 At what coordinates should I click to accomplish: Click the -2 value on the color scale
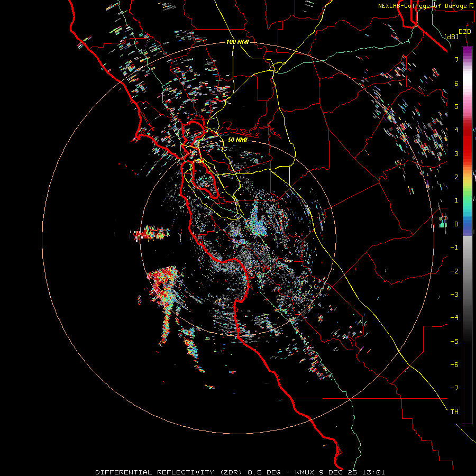click(x=454, y=271)
